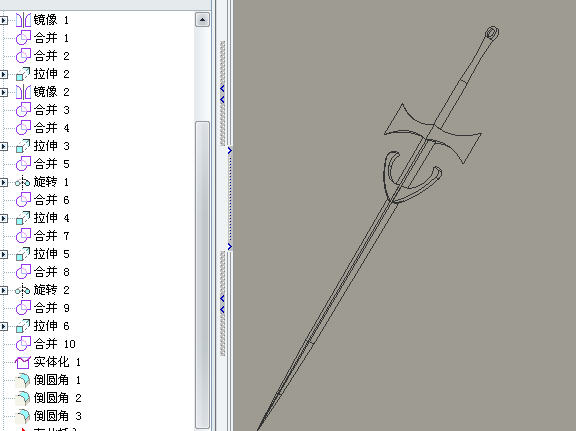Click the 镜像 2 mirror icon
This screenshot has width=576, height=431.
tap(23, 92)
